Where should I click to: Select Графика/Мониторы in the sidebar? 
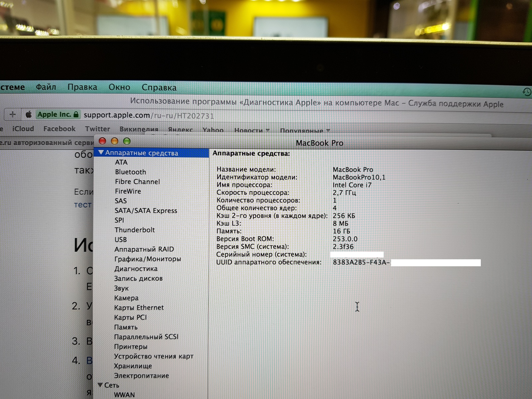148,259
